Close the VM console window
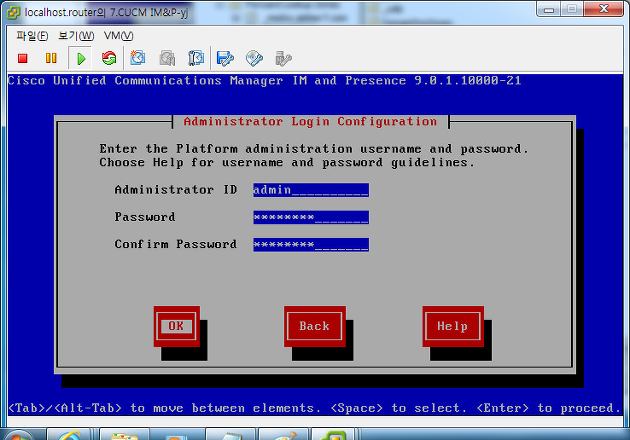Viewport: 630px width, 440px height. (x=603, y=9)
